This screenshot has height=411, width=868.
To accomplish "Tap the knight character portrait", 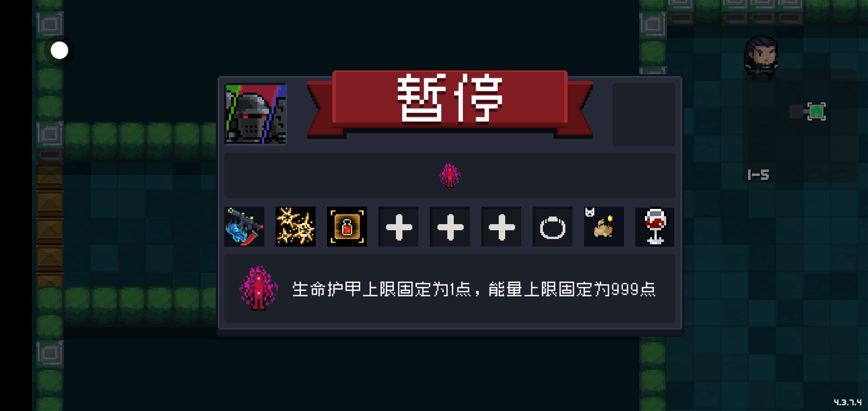I will [x=255, y=114].
